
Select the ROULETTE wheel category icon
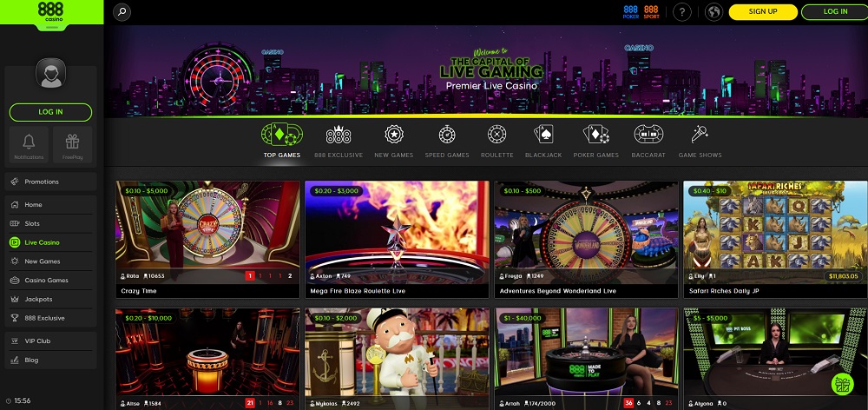pos(496,135)
